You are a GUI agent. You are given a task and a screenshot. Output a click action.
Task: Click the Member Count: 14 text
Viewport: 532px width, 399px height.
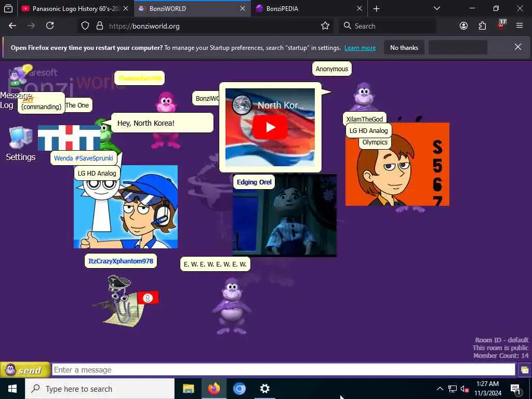pos(501,355)
